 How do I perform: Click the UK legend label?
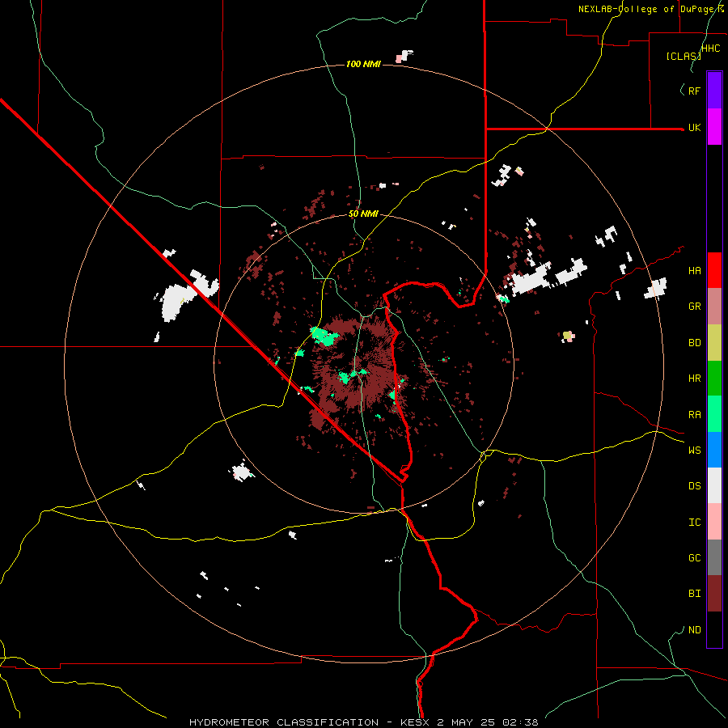pos(694,128)
